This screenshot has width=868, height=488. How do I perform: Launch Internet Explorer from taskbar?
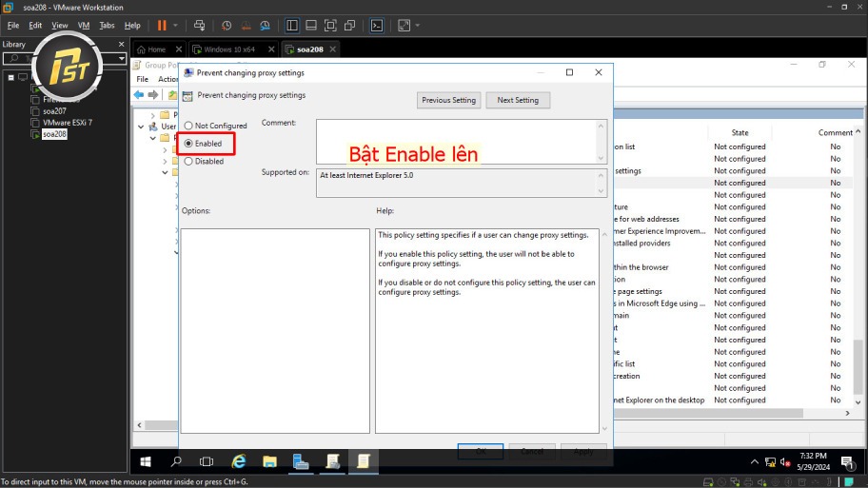click(239, 461)
